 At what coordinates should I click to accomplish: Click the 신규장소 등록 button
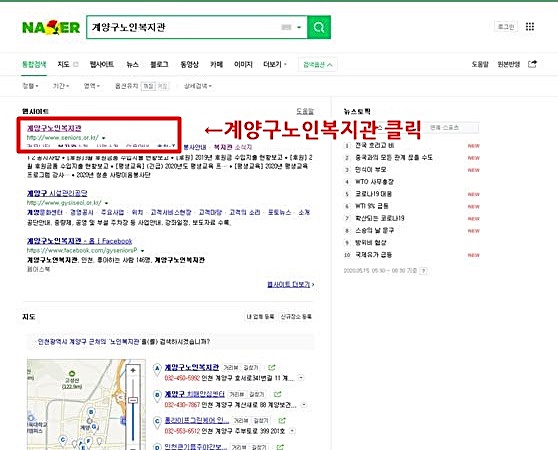click(296, 317)
